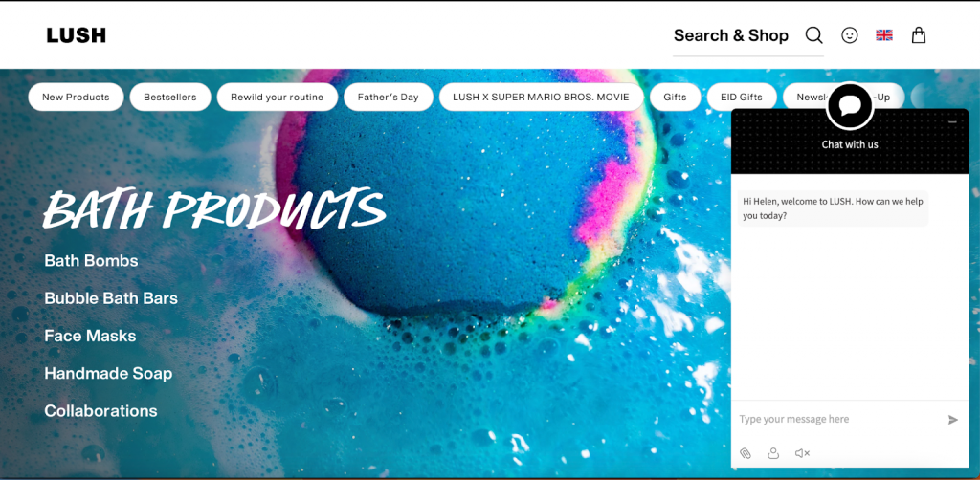Send message with the arrow icon

click(952, 420)
